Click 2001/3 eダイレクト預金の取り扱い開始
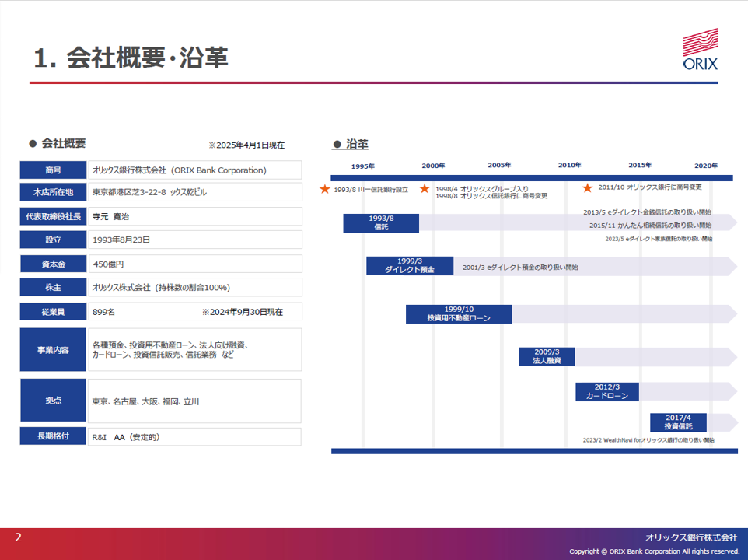Viewport: 748px width, 560px height. pyautogui.click(x=520, y=268)
